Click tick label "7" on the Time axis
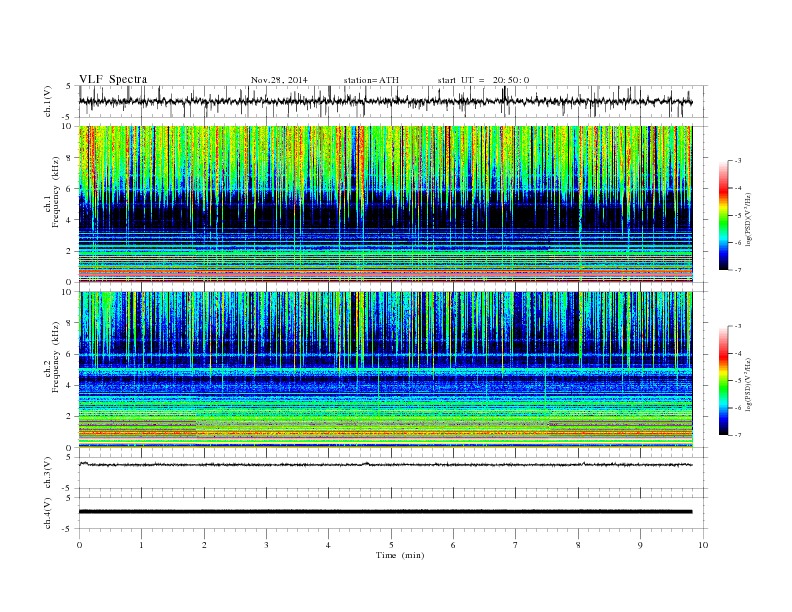Image resolution: width=792 pixels, height=612 pixels. click(516, 545)
